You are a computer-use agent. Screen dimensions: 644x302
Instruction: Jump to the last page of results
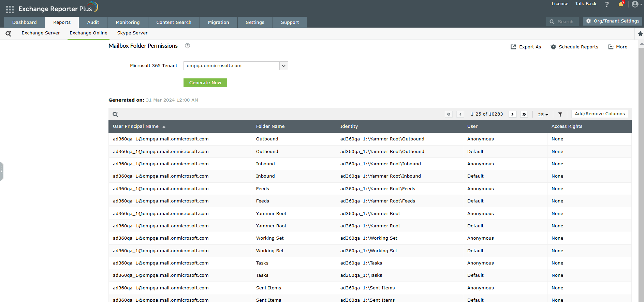[x=524, y=114]
